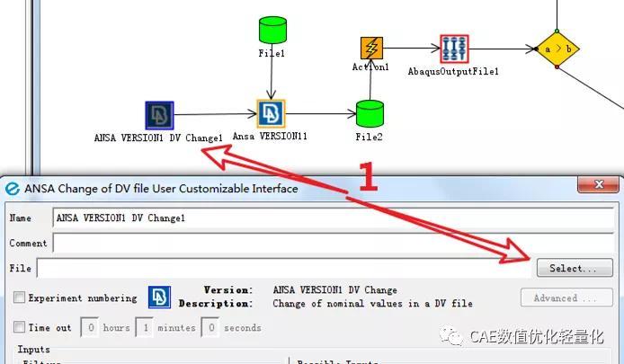Click the dialog title bar app icon
624x364 pixels.
click(13, 189)
